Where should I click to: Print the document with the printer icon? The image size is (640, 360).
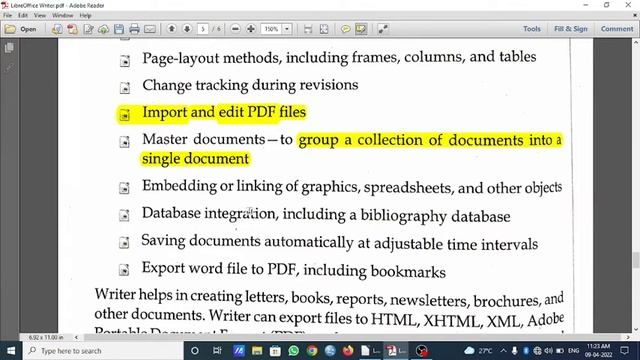[134, 29]
